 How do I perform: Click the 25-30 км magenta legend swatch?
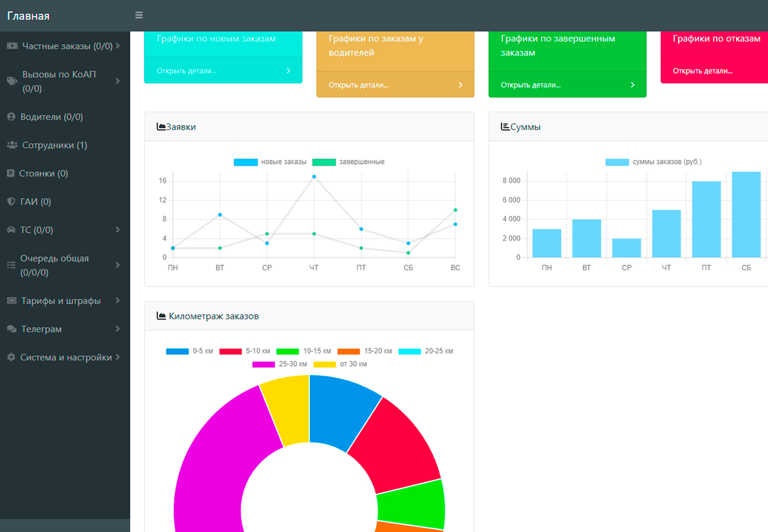click(263, 364)
